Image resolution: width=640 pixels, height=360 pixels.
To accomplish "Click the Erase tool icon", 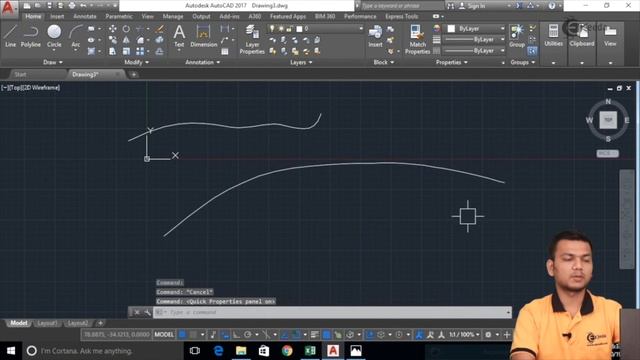I will [x=160, y=29].
